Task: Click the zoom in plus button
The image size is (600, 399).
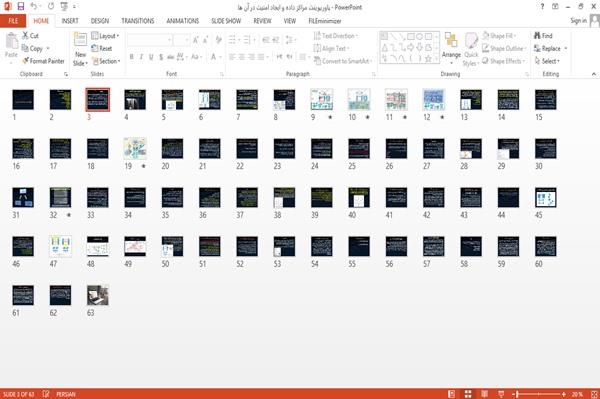Action: pyautogui.click(x=564, y=394)
